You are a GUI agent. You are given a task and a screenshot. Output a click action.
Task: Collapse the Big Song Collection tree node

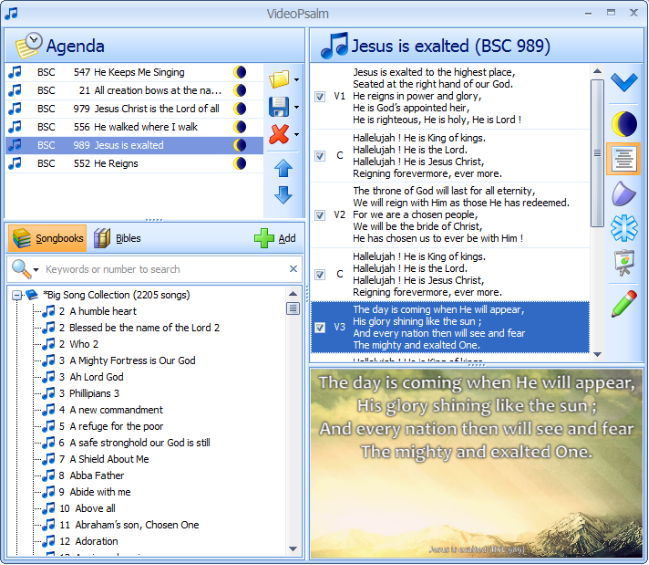[17, 295]
